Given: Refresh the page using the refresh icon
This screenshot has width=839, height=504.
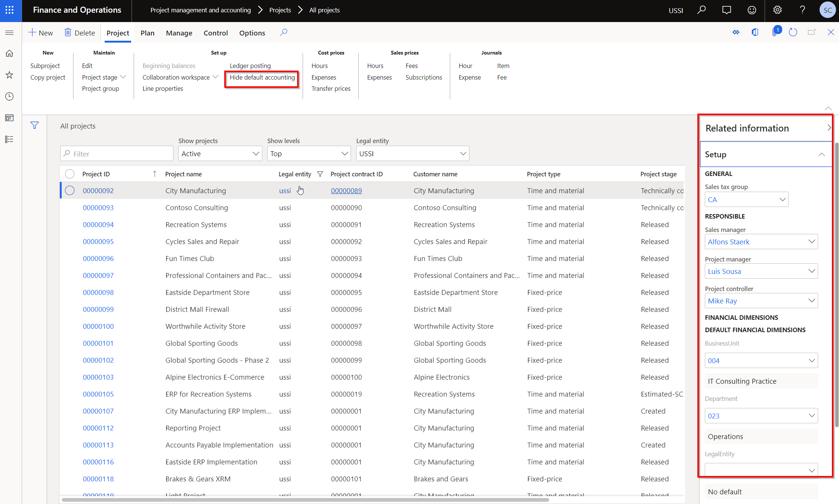Looking at the screenshot, I should (x=793, y=33).
